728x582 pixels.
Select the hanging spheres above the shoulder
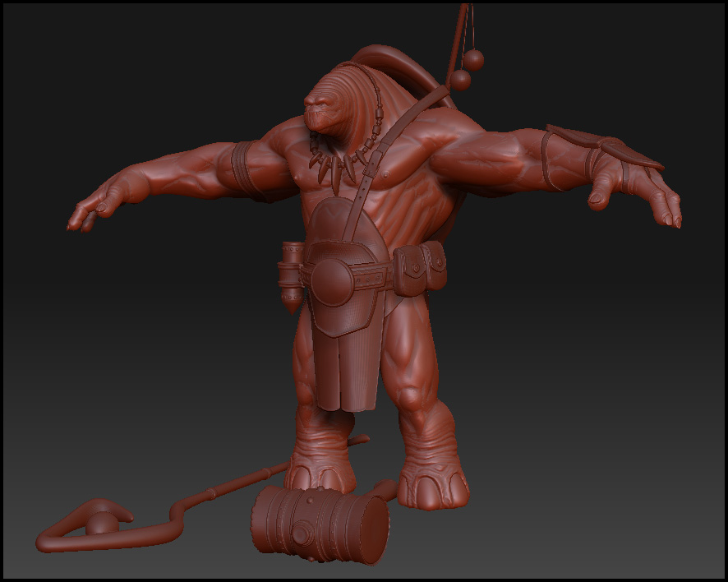tap(467, 70)
